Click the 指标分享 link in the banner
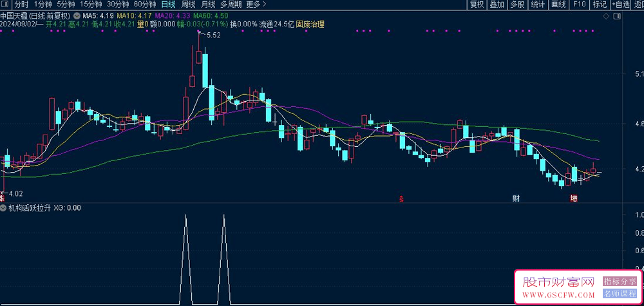This screenshot has height=306, width=644. [x=620, y=282]
